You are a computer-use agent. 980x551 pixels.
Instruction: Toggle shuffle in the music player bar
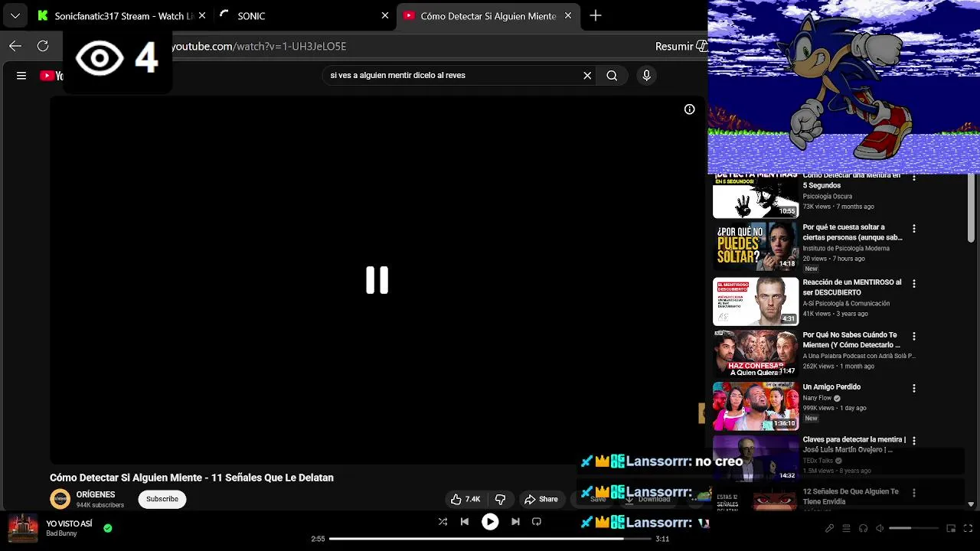tap(443, 522)
